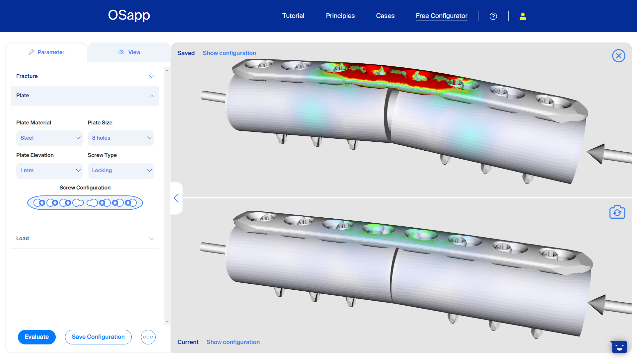Click the OSapp logo
Screen dimensions: 637x364
pyautogui.click(x=129, y=15)
